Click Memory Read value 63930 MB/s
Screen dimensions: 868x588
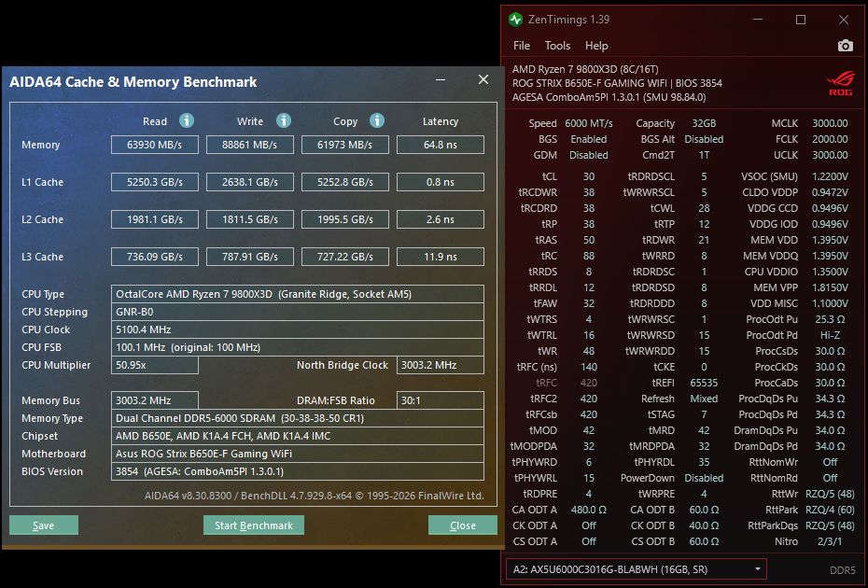[x=154, y=145]
